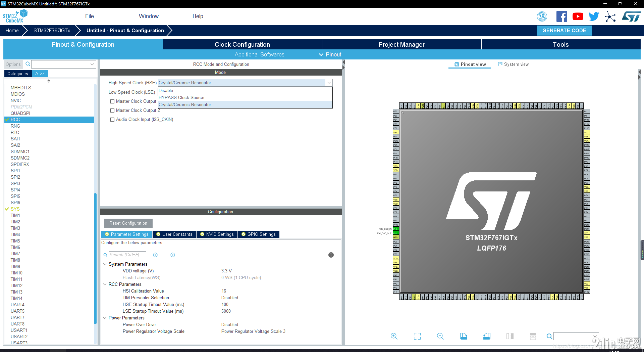
Task: Click the 10th anniversary badge icon
Action: coord(542,16)
